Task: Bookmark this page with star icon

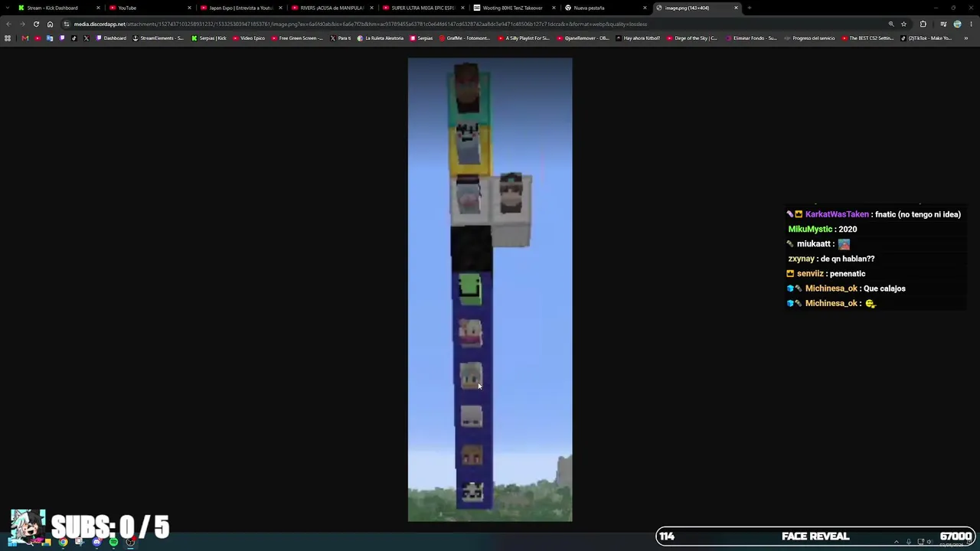Action: click(903, 24)
